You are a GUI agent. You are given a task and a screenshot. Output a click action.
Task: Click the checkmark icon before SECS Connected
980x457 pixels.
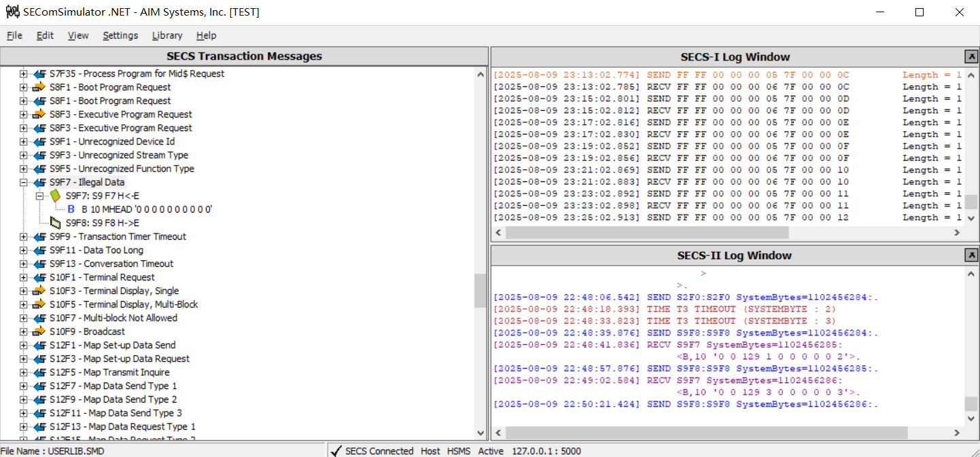pos(336,451)
